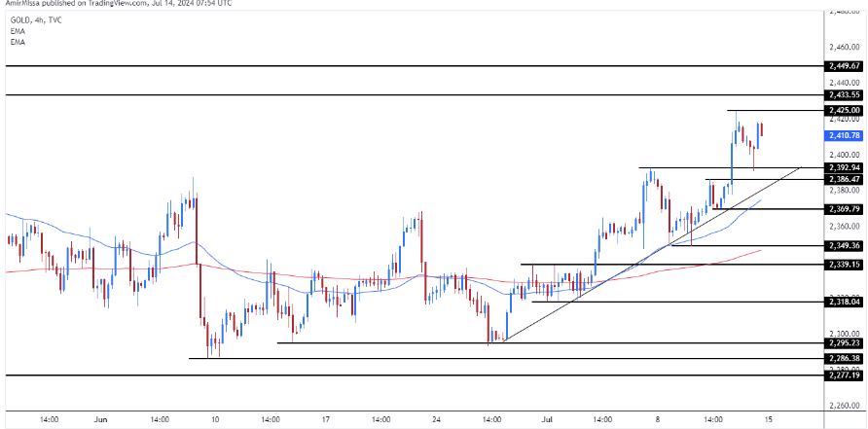Select the 2,349.36 price level label
The height and width of the screenshot is (429, 868).
point(843,245)
